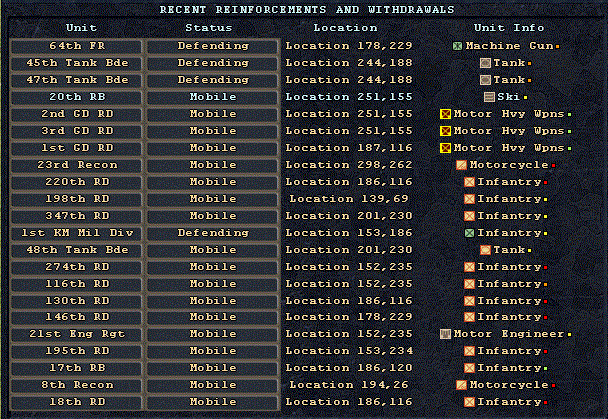Select the 146th RD unit button
Screen dimensions: 608x419
[x=76, y=317]
